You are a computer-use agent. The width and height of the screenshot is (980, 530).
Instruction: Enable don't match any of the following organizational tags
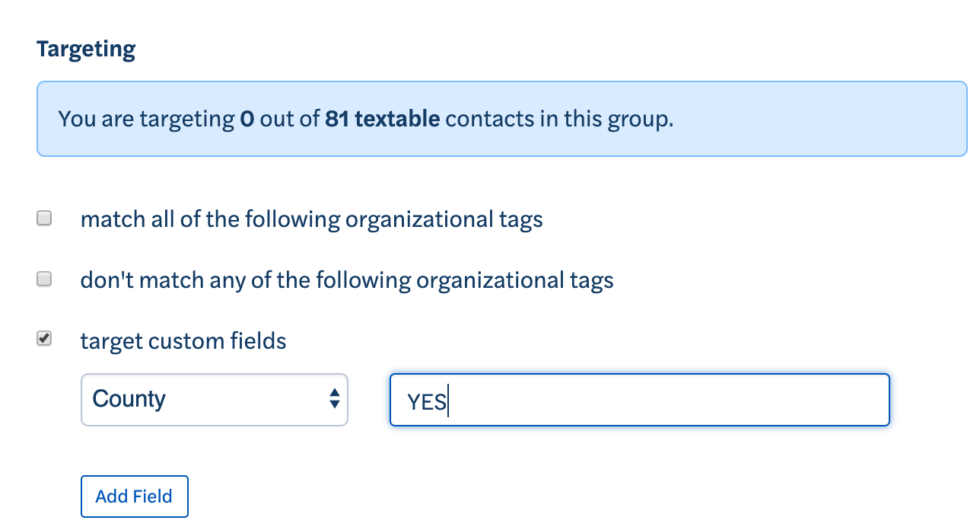[x=44, y=279]
